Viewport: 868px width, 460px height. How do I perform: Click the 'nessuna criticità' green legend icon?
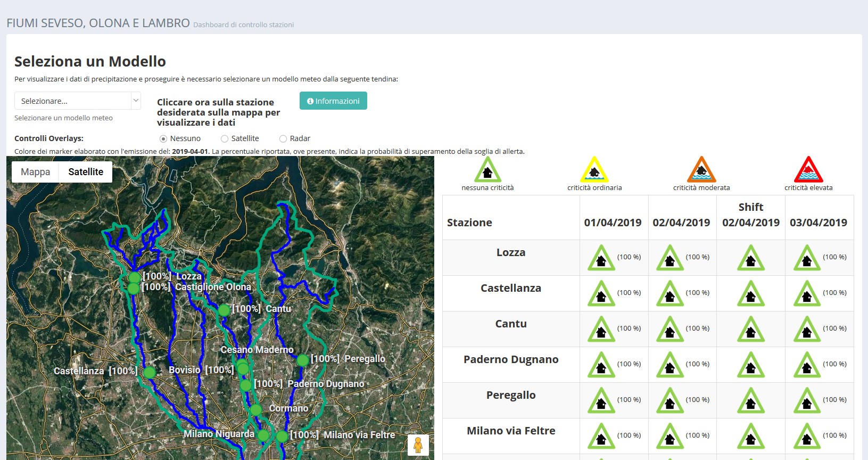(x=487, y=170)
